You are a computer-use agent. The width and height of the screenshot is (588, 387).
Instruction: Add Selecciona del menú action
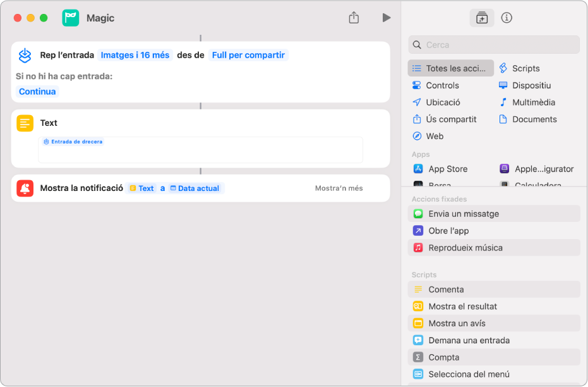pyautogui.click(x=494, y=374)
